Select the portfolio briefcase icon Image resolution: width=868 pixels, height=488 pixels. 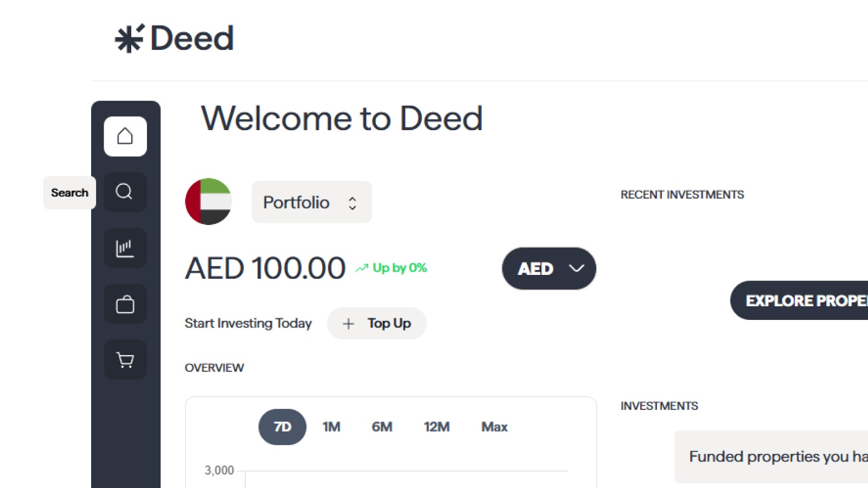click(x=125, y=304)
